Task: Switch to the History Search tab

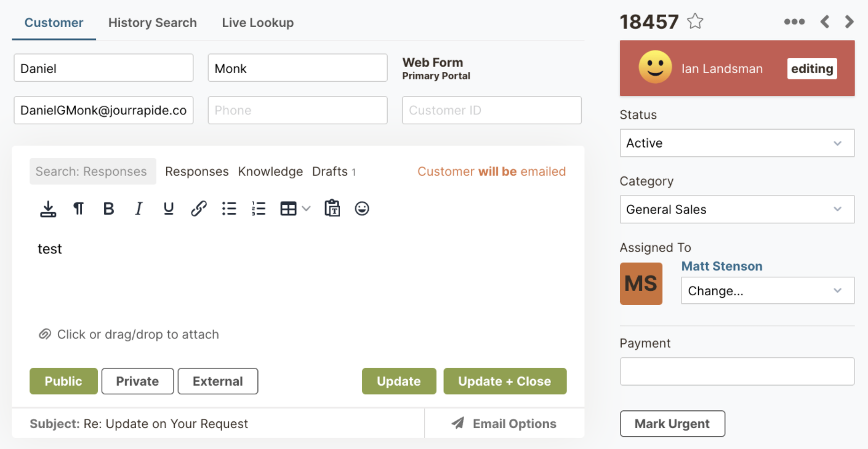Action: pos(153,23)
